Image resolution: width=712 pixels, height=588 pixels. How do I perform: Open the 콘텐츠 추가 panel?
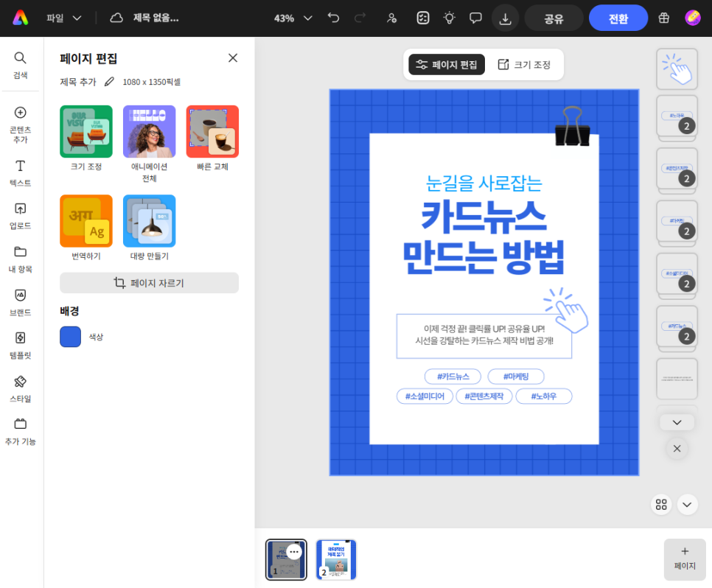(21, 125)
